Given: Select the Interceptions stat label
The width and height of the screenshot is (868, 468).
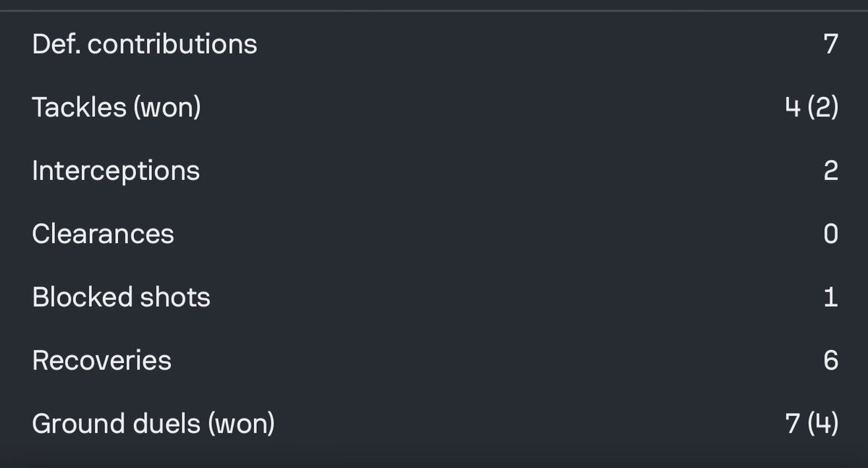Looking at the screenshot, I should (116, 171).
